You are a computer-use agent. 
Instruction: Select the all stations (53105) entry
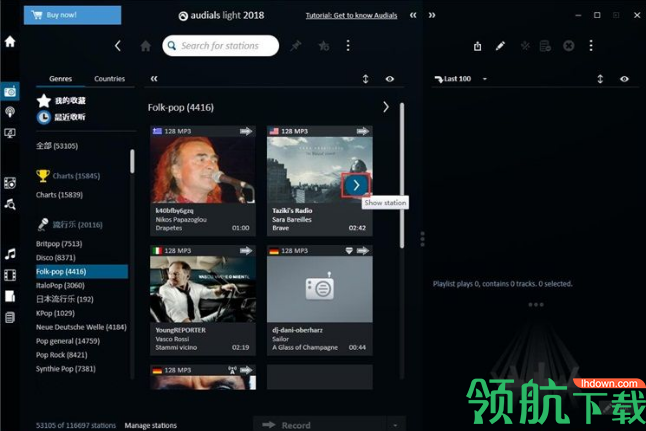pyautogui.click(x=57, y=146)
